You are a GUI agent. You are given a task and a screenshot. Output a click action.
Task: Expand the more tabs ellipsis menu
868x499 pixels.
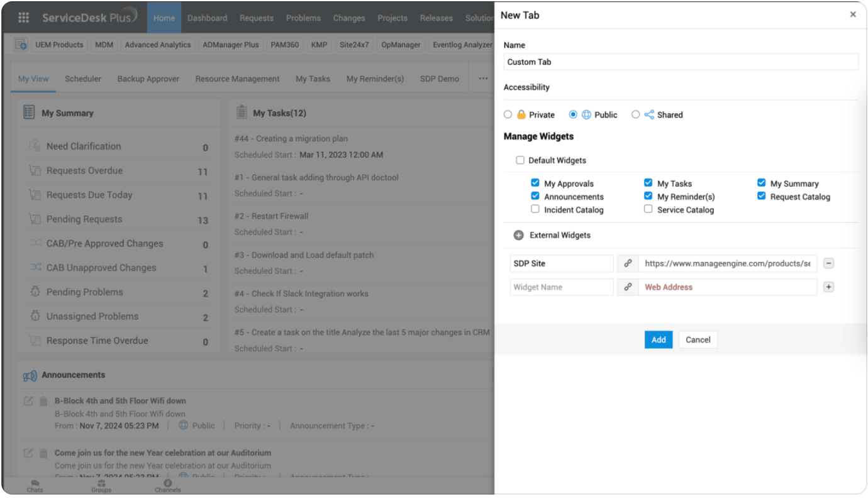point(483,79)
